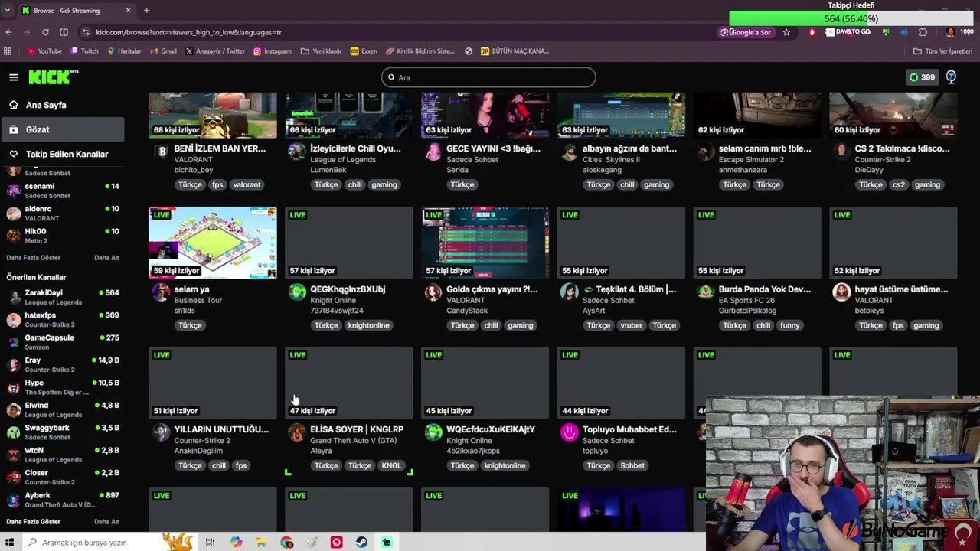
Task: Select the Sohbet tag under Topluyo Muhabbet
Action: coord(632,465)
